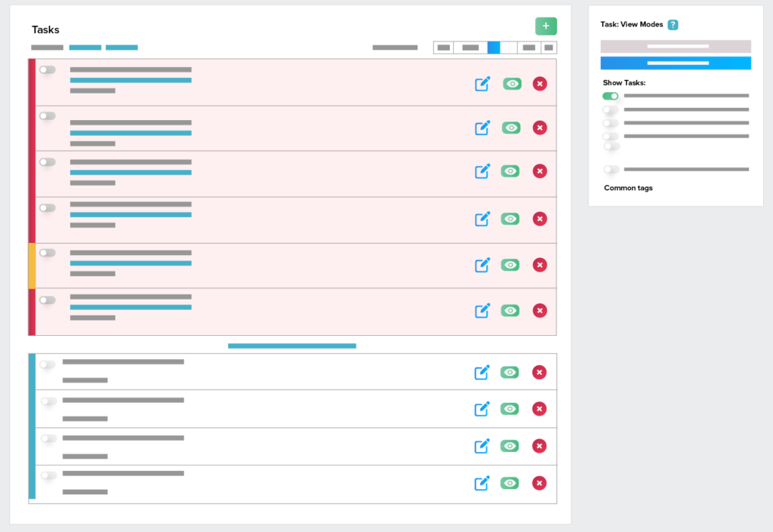Click the green plus add task button

click(x=546, y=26)
